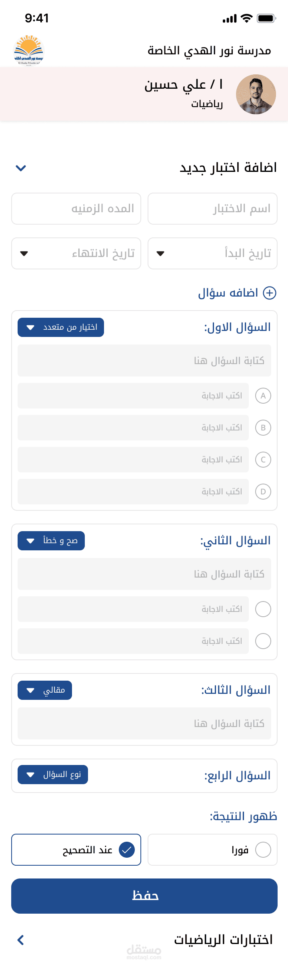Open the تاريخ الانتهاء date dropdown

[x=76, y=253]
